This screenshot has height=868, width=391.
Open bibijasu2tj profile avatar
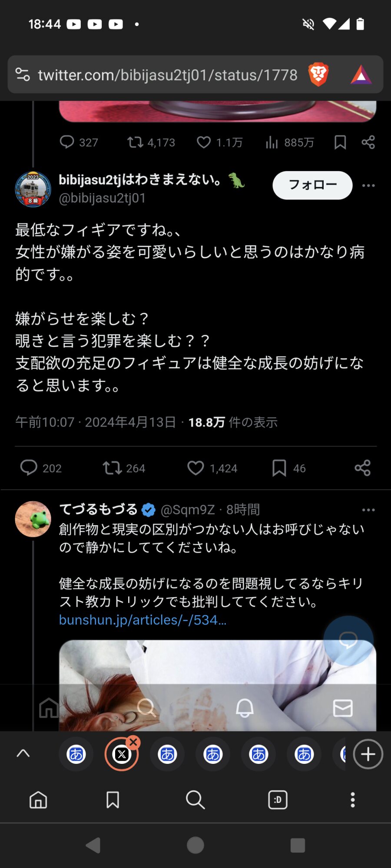33,189
